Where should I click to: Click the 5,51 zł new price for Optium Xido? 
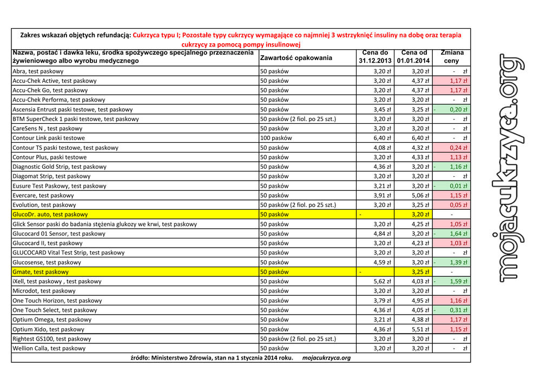pyautogui.click(x=420, y=329)
